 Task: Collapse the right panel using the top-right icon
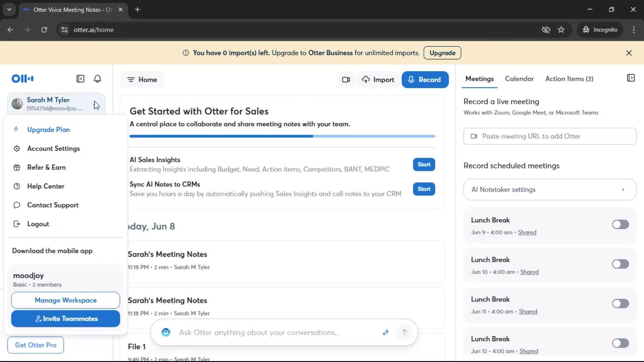[x=631, y=78]
